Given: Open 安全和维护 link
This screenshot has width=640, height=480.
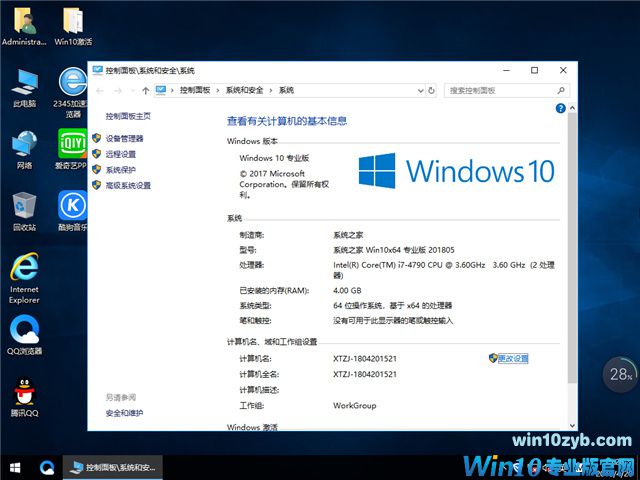Looking at the screenshot, I should click(x=124, y=413).
